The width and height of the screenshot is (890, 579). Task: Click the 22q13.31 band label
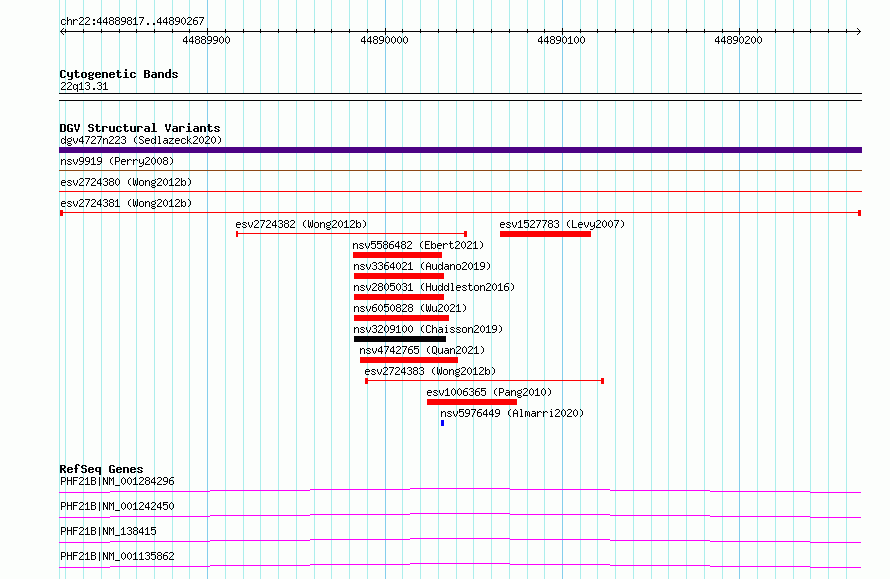point(84,86)
